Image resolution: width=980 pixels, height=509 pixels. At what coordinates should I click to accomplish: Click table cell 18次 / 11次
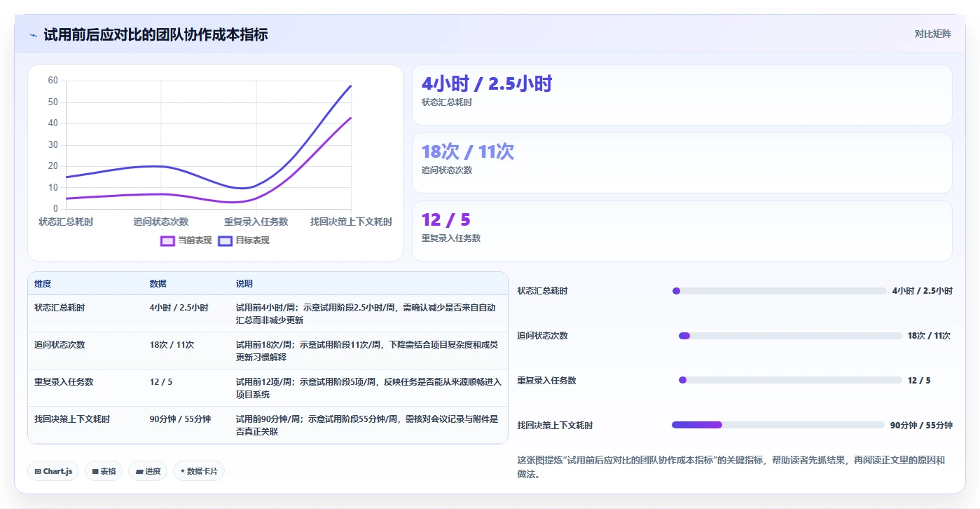[x=172, y=345]
